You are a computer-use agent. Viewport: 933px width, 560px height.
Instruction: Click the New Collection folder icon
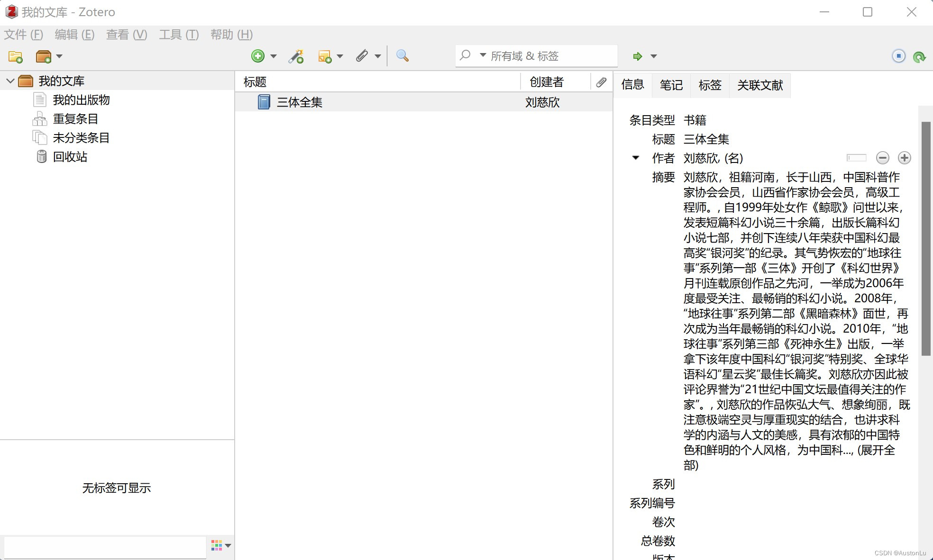point(16,56)
